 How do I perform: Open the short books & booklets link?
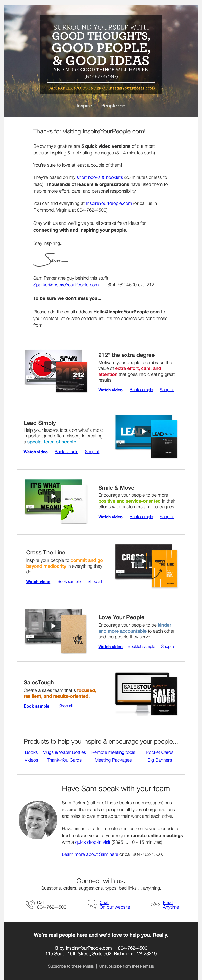point(100,177)
